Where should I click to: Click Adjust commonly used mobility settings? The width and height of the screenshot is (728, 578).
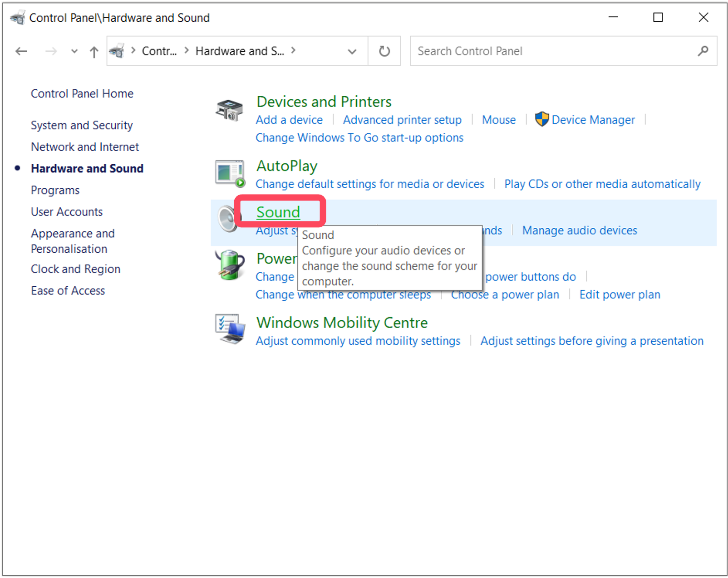point(358,341)
